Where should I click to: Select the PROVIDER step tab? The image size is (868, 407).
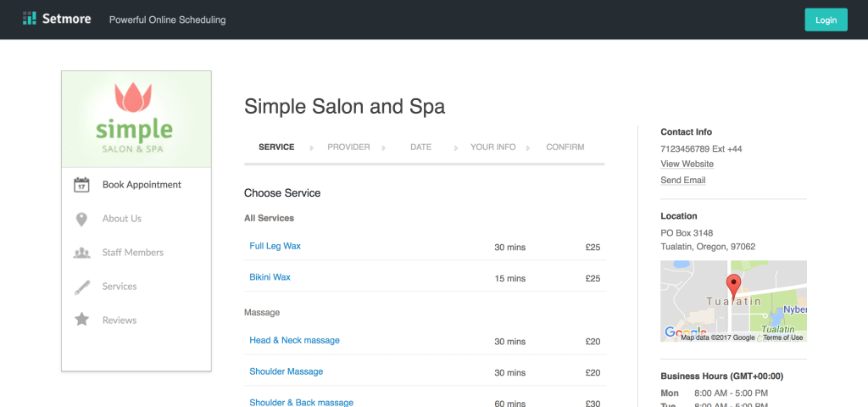pos(348,148)
